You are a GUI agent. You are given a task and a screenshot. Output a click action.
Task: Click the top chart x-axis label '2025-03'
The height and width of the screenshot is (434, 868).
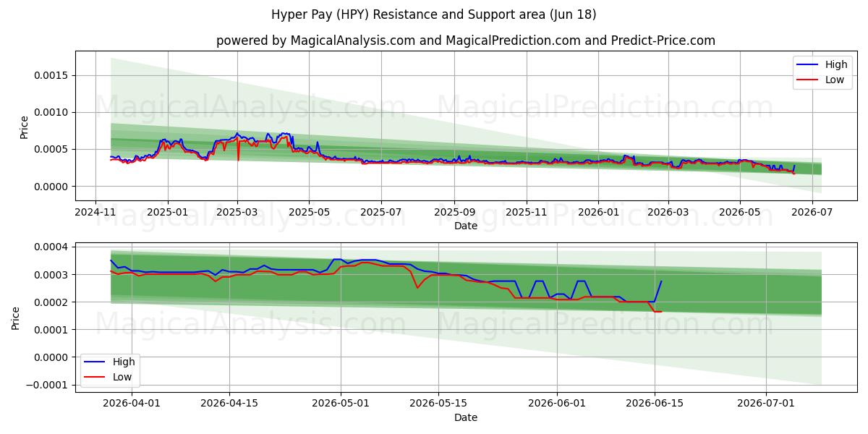tap(237, 213)
